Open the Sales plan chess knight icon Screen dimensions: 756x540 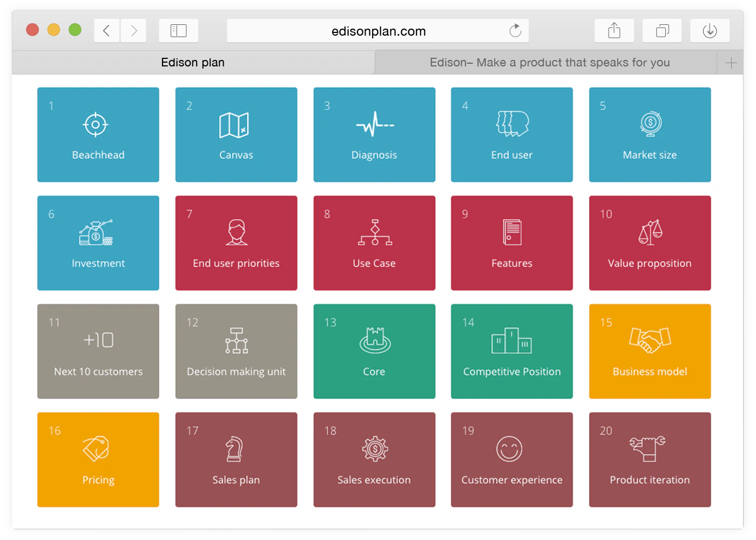(234, 449)
